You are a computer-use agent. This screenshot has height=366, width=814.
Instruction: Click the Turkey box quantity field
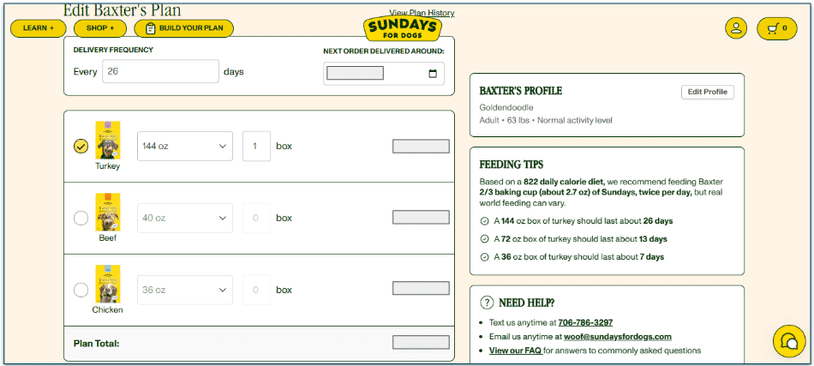coord(256,146)
